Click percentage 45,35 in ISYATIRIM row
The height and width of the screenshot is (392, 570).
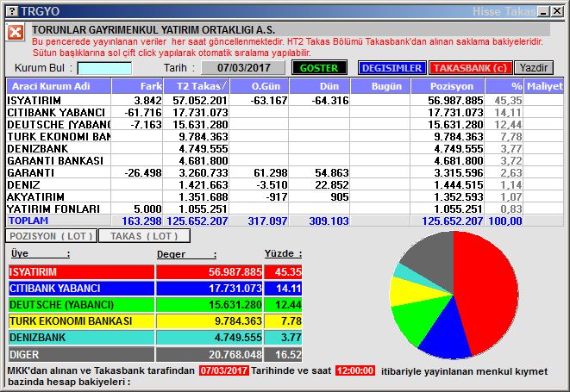coord(508,100)
